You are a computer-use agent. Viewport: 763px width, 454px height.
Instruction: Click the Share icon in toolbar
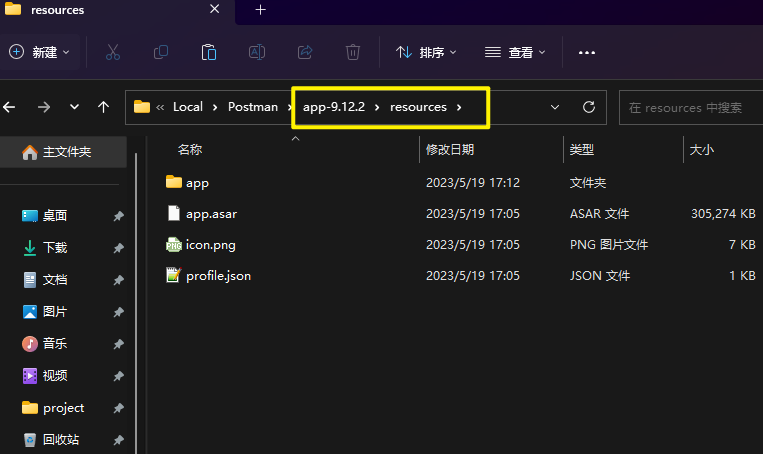click(305, 52)
